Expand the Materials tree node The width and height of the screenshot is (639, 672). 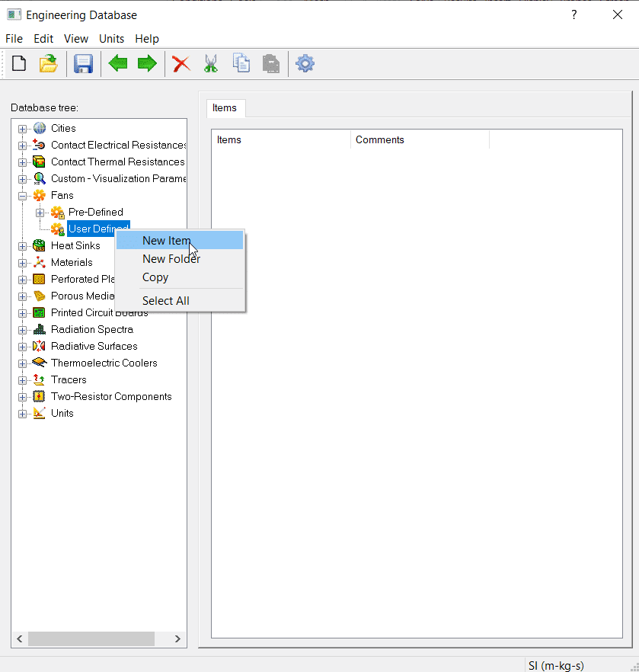pos(22,263)
